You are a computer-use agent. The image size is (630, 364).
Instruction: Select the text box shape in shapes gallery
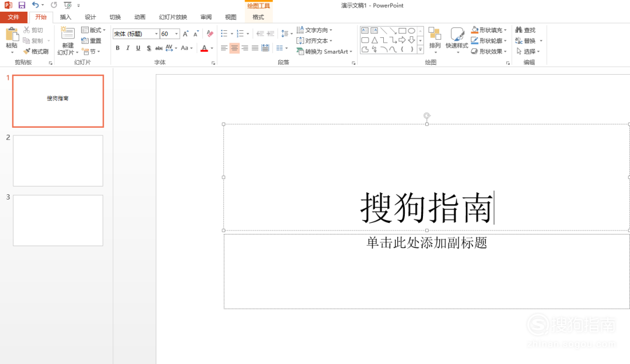pos(365,30)
